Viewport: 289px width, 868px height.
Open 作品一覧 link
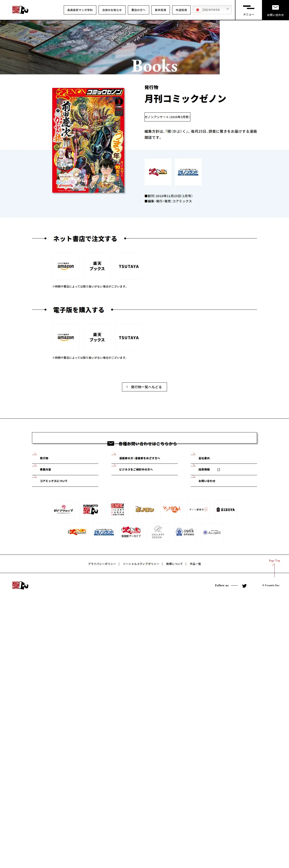click(195, 564)
